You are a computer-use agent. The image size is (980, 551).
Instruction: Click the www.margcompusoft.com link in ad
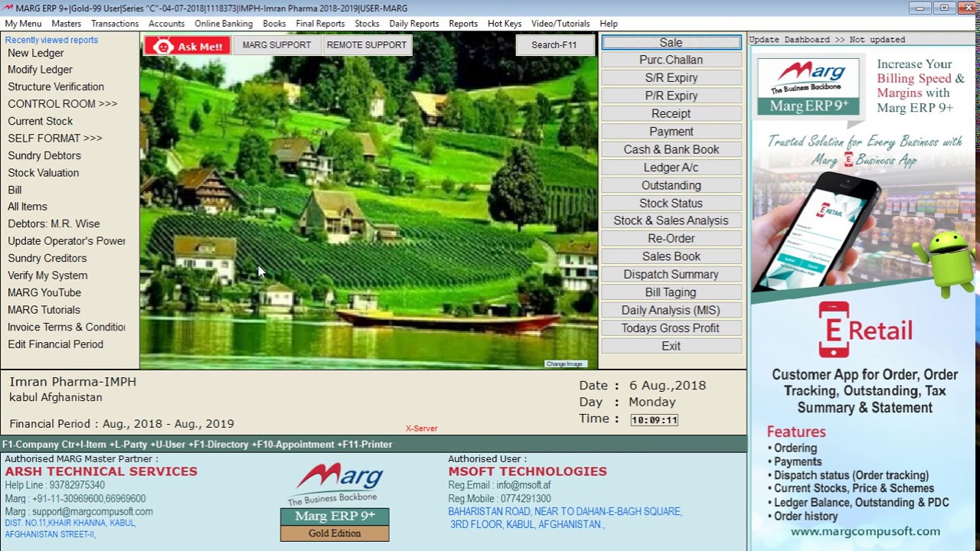pyautogui.click(x=865, y=531)
